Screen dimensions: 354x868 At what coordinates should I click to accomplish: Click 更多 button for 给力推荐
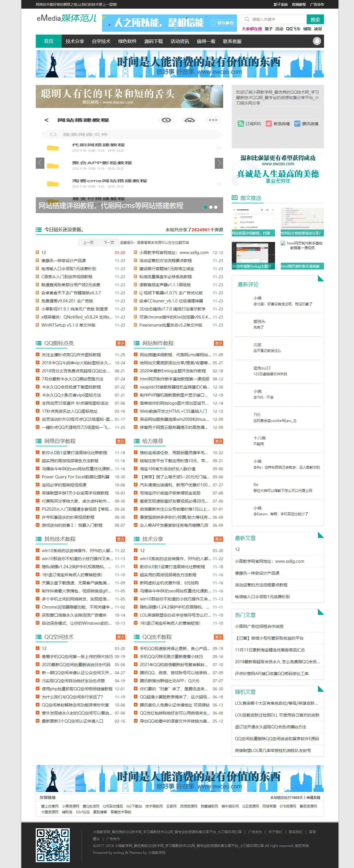[x=219, y=441]
